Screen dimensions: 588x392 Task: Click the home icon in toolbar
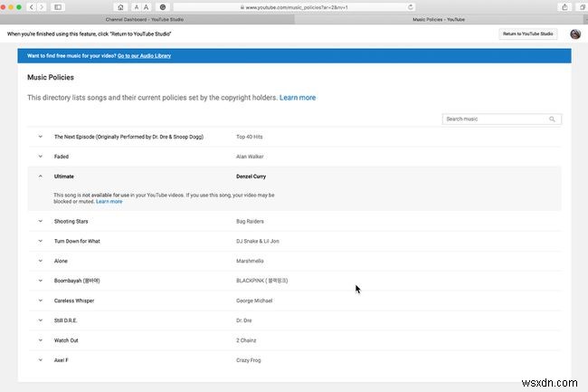click(120, 6)
